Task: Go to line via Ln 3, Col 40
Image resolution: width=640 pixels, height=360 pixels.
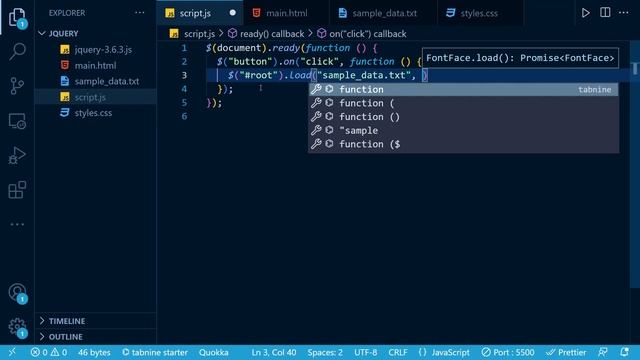Action: [x=273, y=352]
